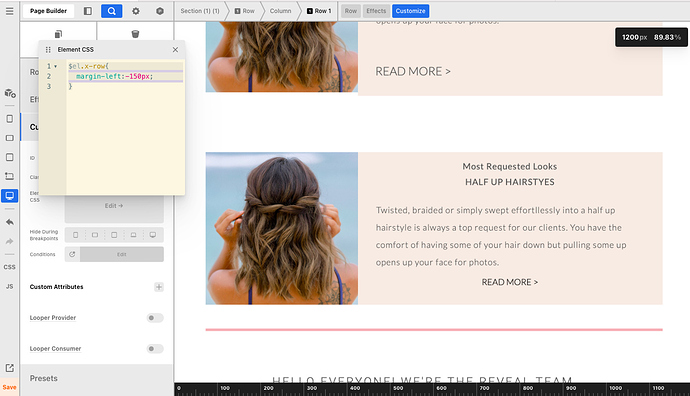Switch to the Customize tab
This screenshot has height=396, width=690.
pos(410,11)
